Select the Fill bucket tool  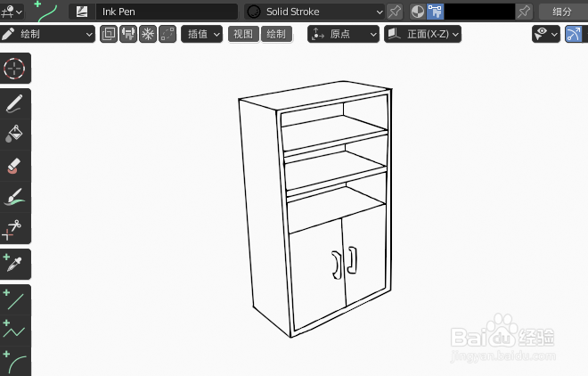pyautogui.click(x=15, y=135)
